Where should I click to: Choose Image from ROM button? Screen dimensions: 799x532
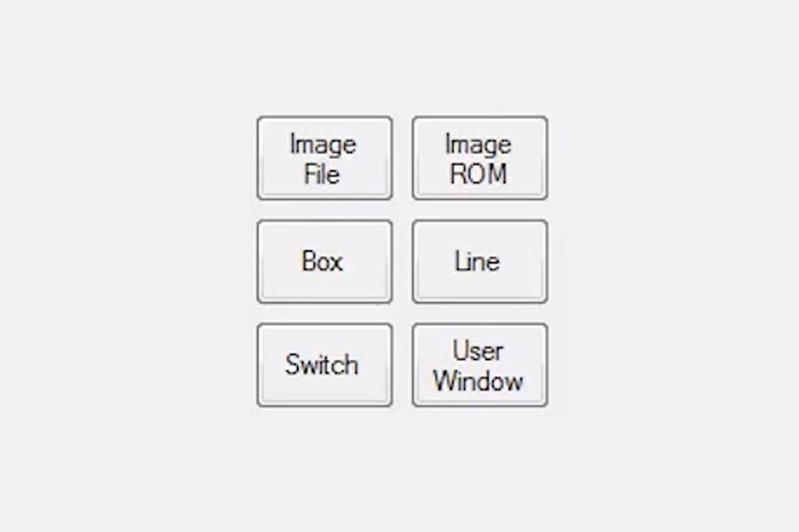point(479,158)
